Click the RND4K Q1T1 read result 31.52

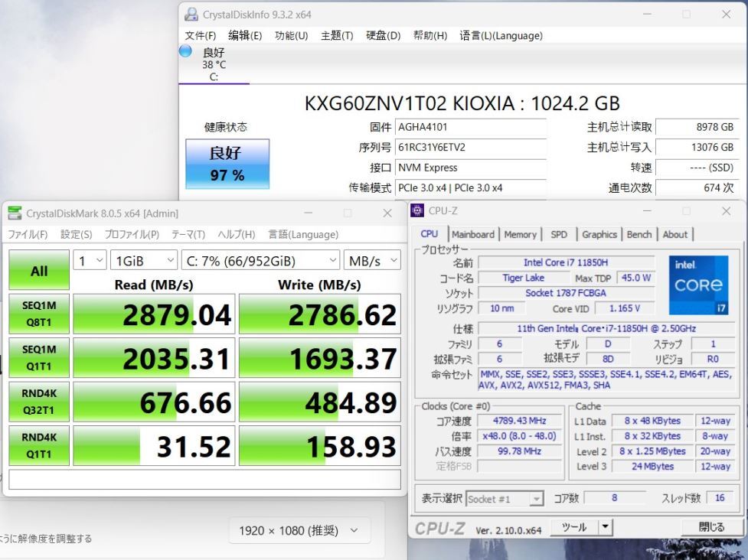point(154,445)
